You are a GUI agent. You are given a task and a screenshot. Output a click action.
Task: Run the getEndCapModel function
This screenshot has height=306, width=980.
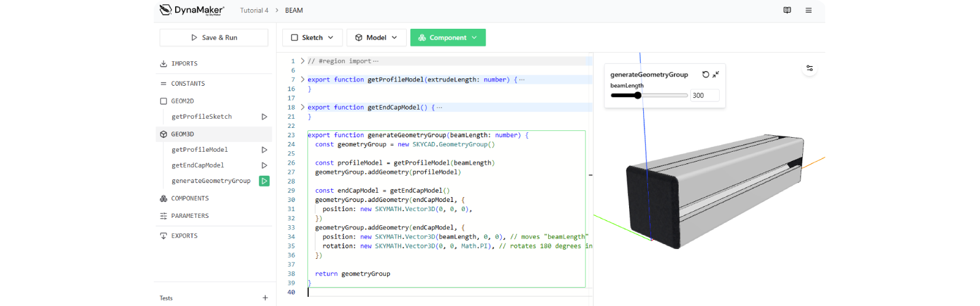coord(264,165)
